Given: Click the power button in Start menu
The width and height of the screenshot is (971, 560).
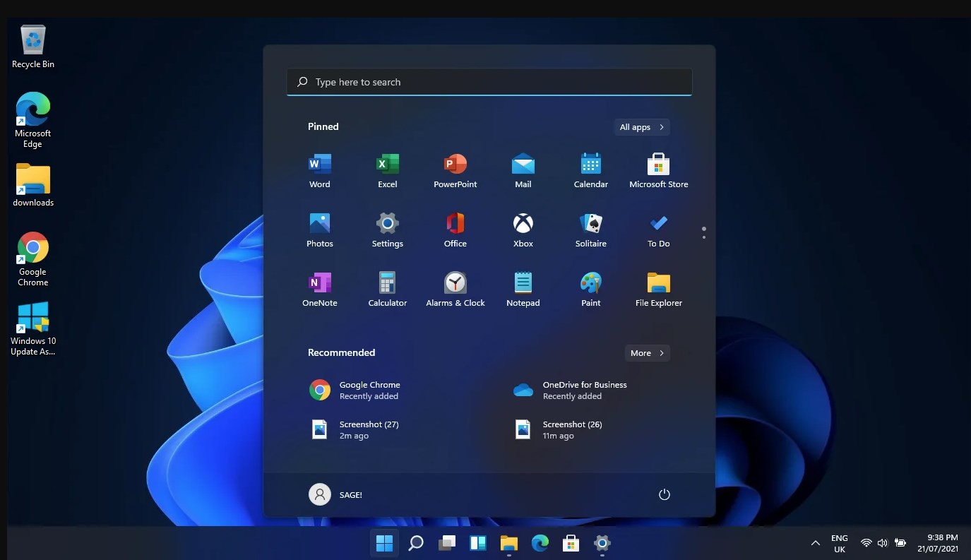Looking at the screenshot, I should (664, 495).
